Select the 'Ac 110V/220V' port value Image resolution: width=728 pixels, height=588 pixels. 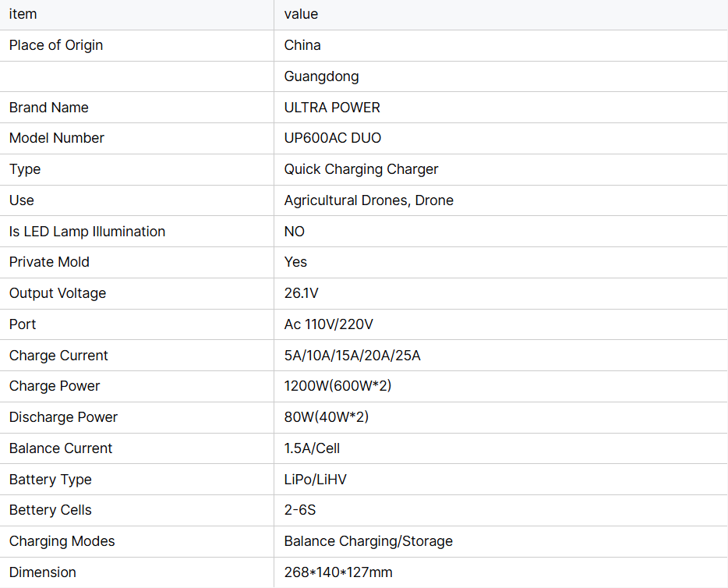[328, 324]
